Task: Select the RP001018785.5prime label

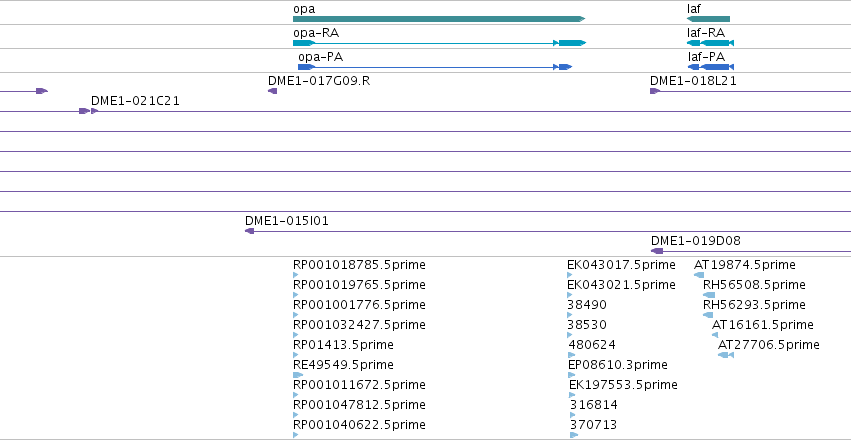Action: tap(359, 265)
